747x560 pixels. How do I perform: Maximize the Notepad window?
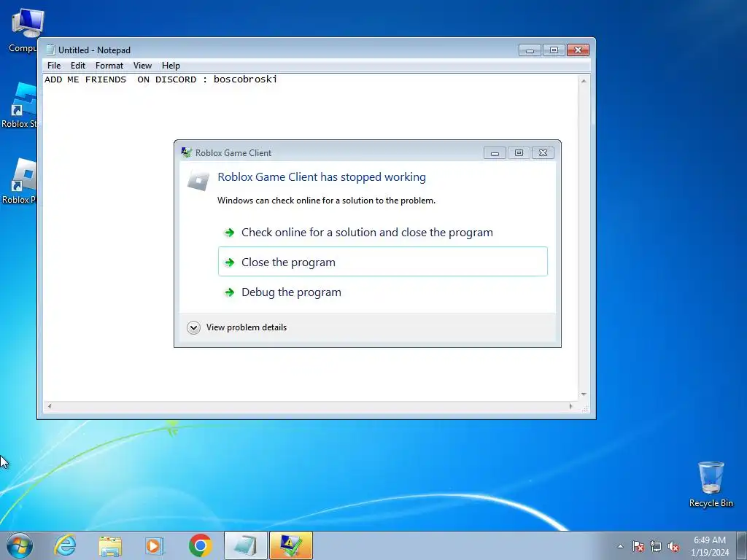554,50
